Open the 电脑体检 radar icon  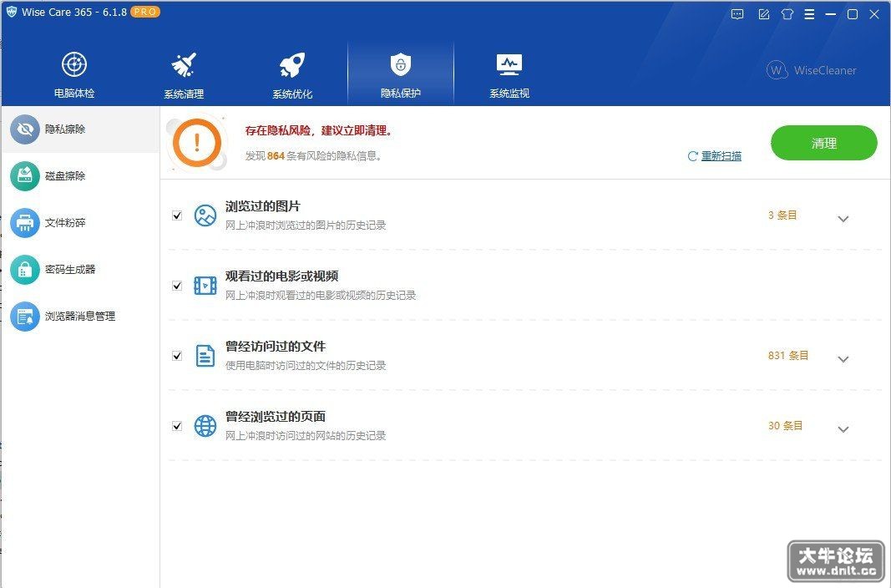74,64
